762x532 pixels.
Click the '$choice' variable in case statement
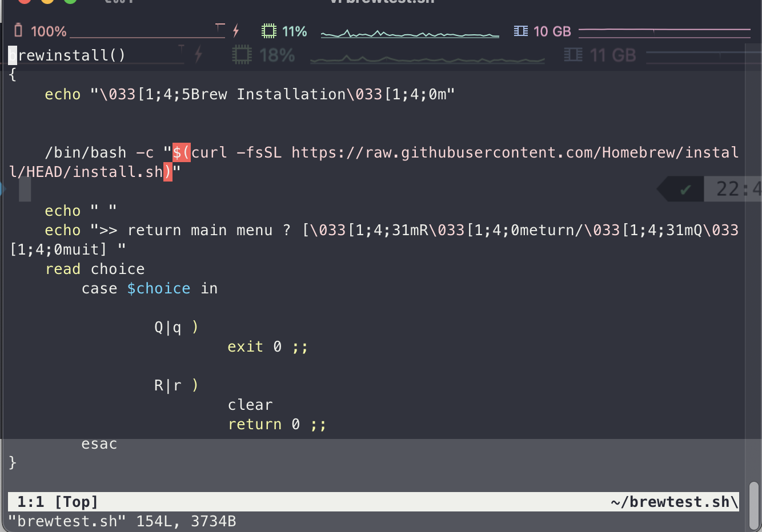click(159, 288)
